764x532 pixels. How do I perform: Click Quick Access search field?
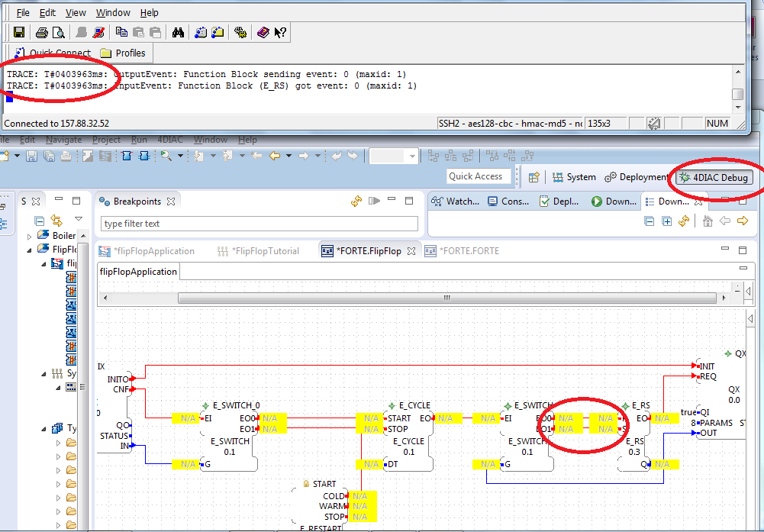coord(478,176)
